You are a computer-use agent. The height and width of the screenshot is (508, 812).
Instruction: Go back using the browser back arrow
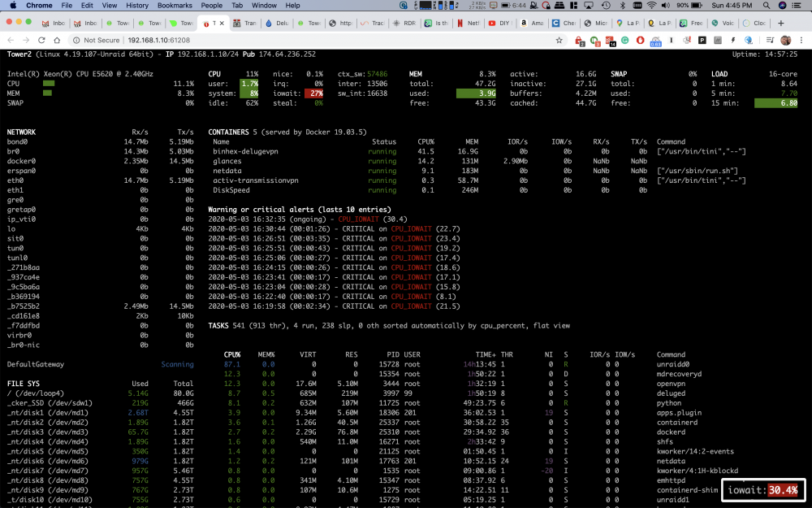[11, 40]
